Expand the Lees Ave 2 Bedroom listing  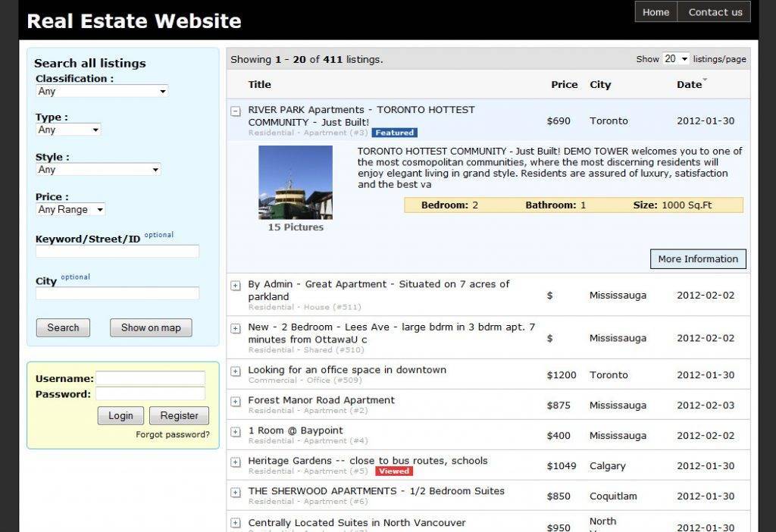pyautogui.click(x=236, y=329)
